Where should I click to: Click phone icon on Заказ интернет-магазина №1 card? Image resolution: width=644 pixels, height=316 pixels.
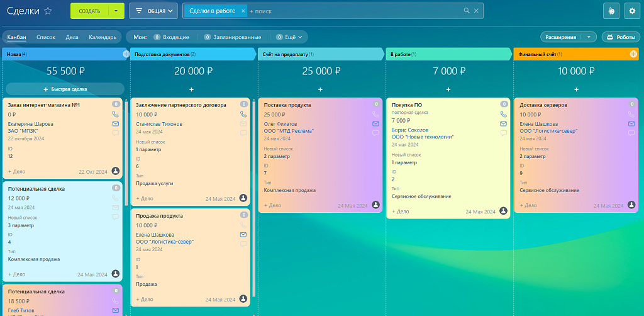coord(115,115)
